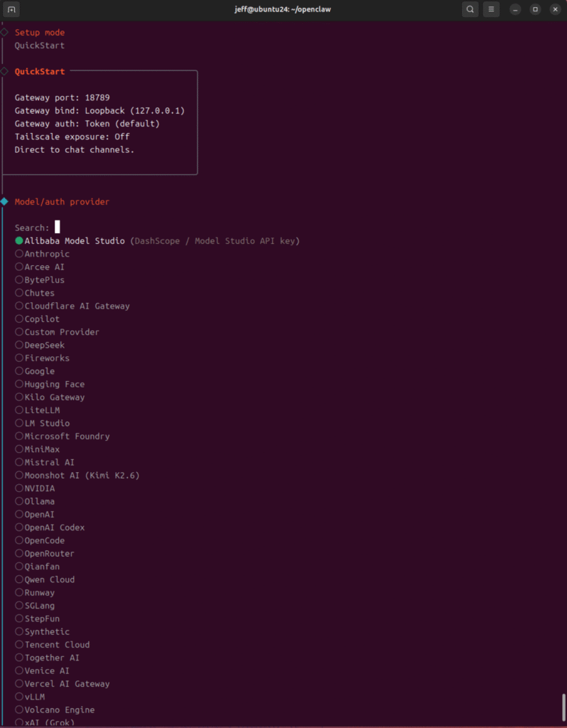
Task: Close the terminal window
Action: [x=555, y=9]
